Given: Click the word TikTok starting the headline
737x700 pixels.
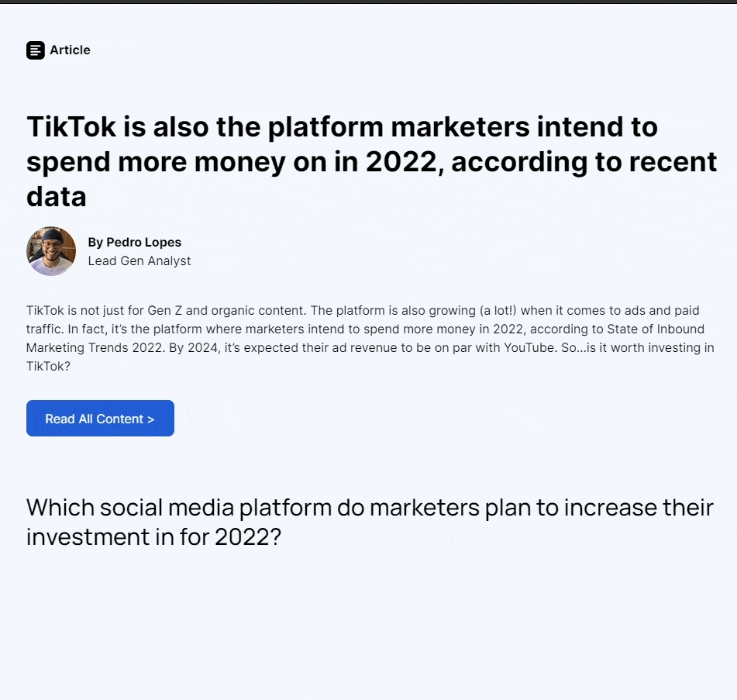Looking at the screenshot, I should pos(71,126).
